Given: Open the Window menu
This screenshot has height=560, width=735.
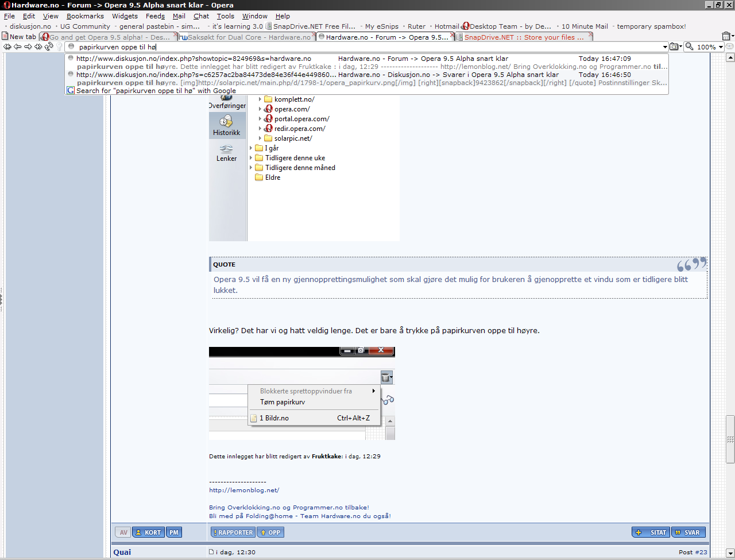Looking at the screenshot, I should coord(254,16).
